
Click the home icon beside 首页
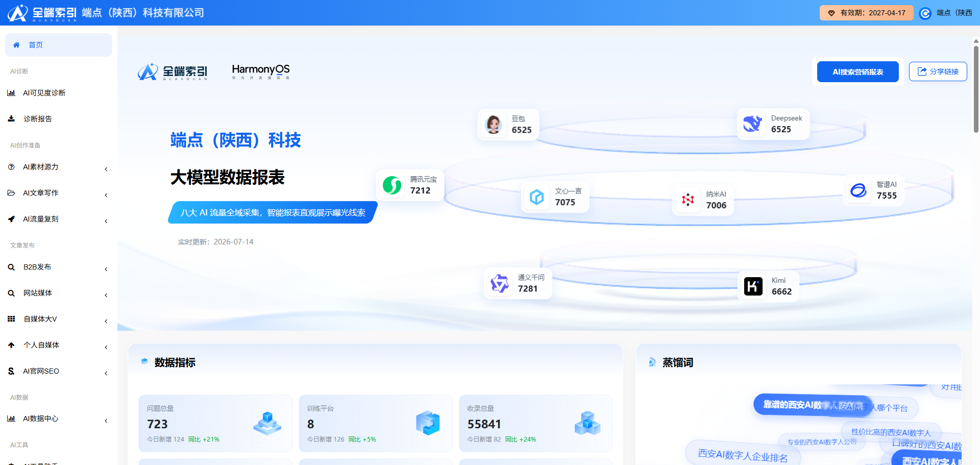click(16, 45)
